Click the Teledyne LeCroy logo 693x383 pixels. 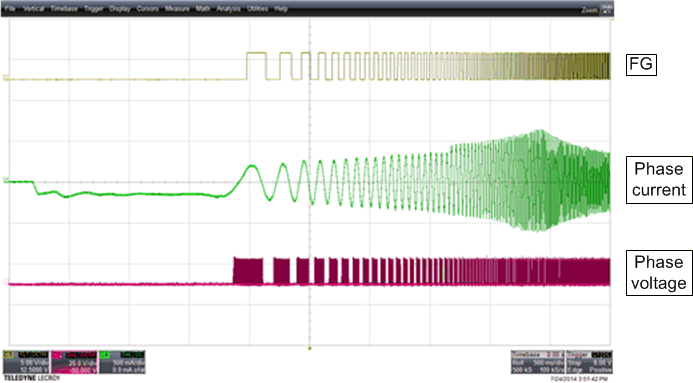tap(31, 378)
